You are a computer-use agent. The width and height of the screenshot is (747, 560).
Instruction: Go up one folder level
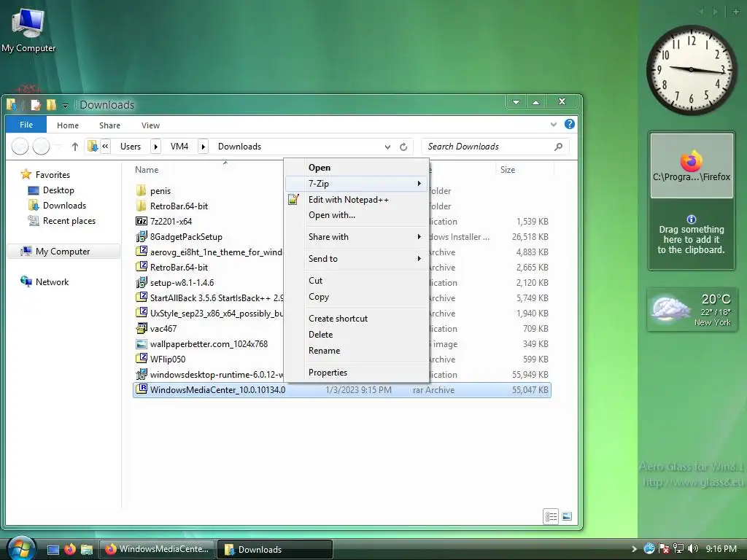point(75,147)
